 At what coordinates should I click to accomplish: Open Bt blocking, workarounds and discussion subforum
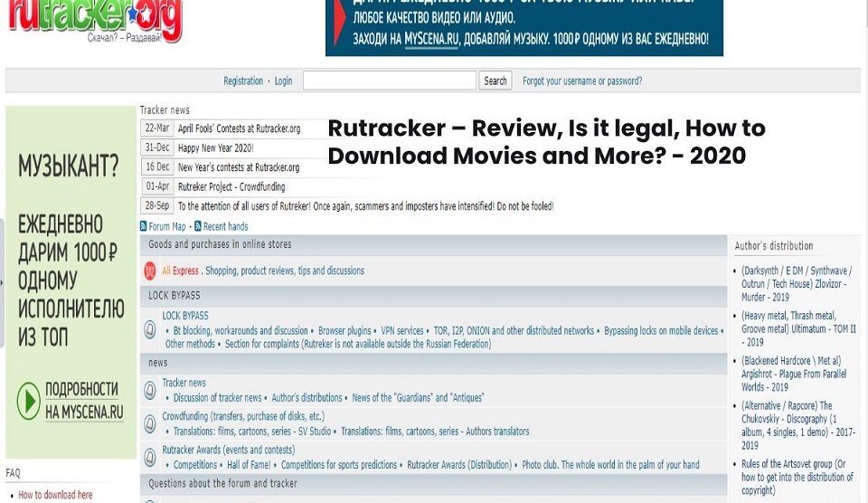pos(241,331)
